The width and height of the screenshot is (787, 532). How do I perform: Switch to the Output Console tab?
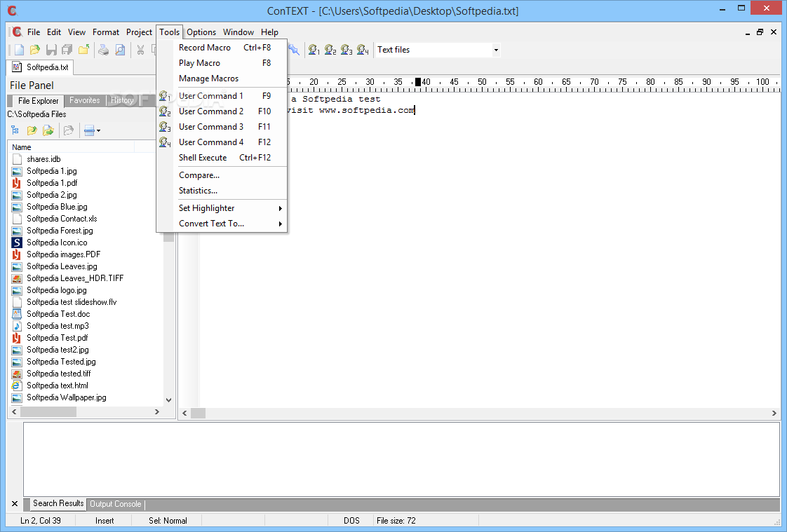[116, 504]
